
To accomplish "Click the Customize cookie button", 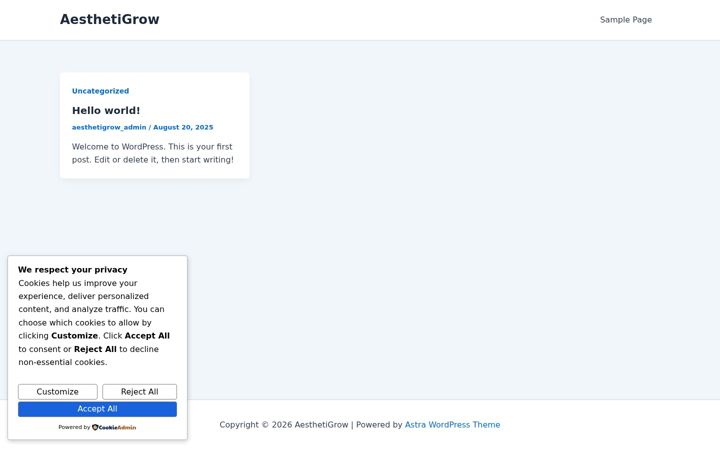I will coord(58,392).
